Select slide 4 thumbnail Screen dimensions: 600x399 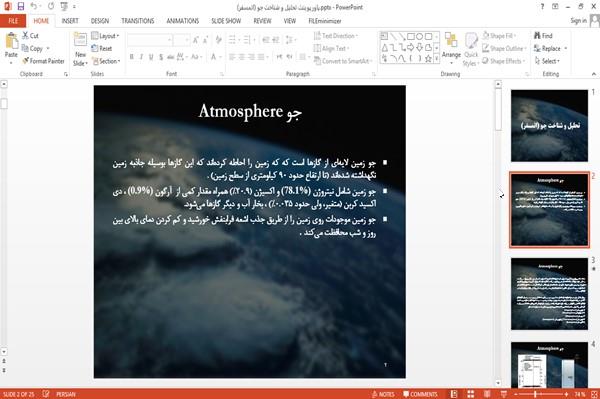click(x=549, y=365)
